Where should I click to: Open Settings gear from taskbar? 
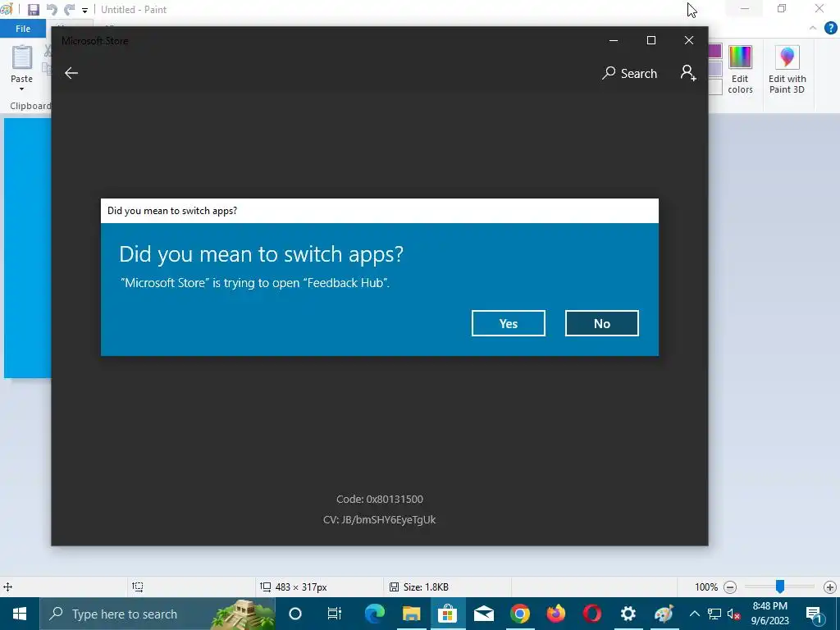(x=628, y=614)
